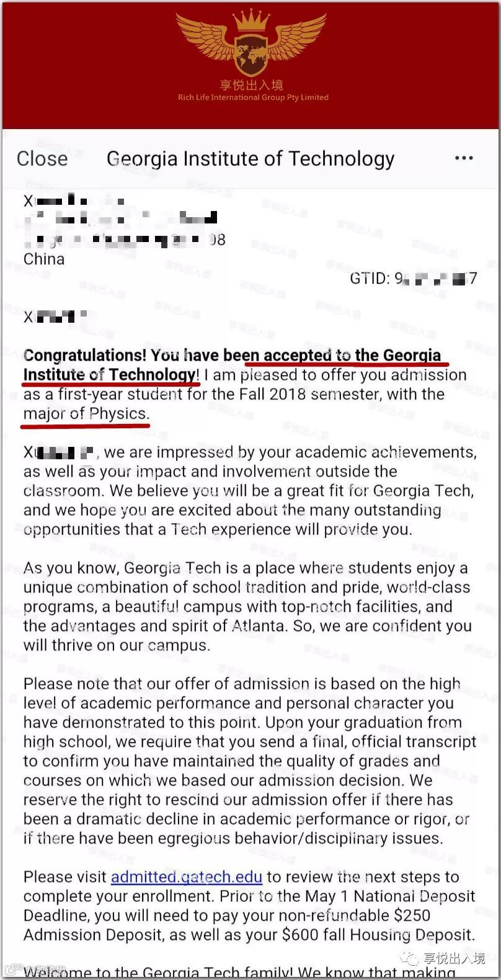Screen dimensions: 501x980
Task: Click the golden crown atop the logo
Action: tap(251, 20)
